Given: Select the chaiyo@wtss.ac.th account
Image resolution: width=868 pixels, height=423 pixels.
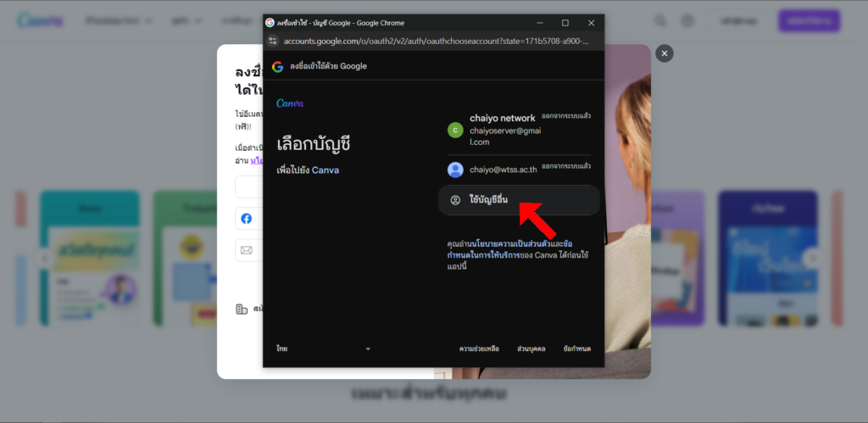Looking at the screenshot, I should [519, 170].
